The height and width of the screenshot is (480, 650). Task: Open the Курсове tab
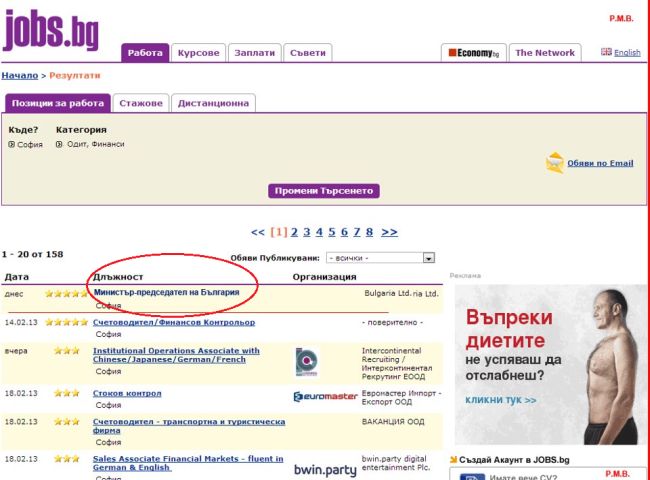[199, 53]
